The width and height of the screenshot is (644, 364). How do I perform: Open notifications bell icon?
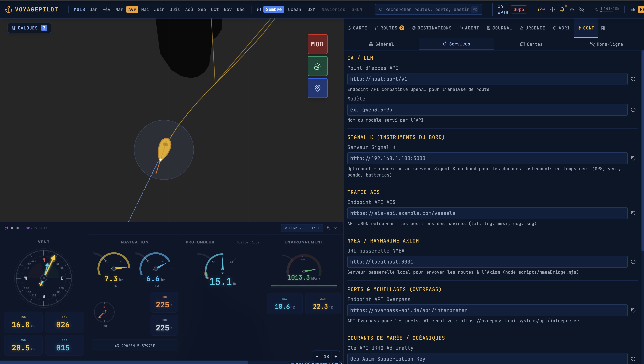pos(562,10)
